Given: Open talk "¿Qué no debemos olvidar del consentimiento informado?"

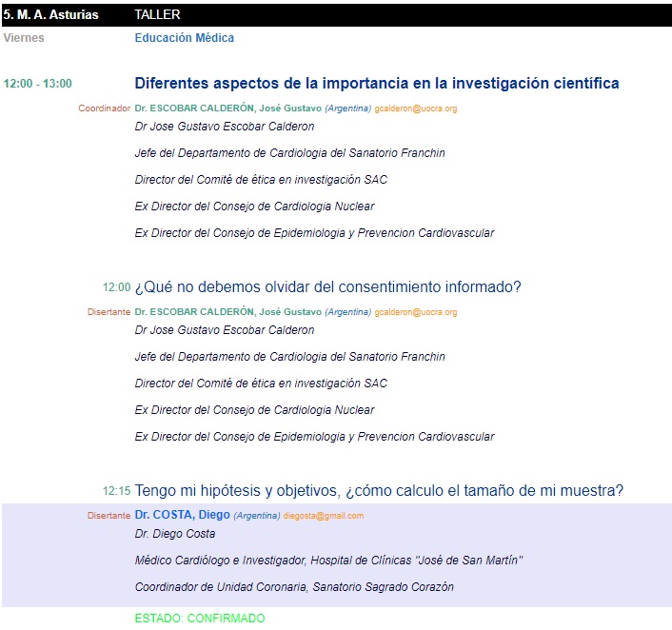Looking at the screenshot, I should tap(327, 286).
